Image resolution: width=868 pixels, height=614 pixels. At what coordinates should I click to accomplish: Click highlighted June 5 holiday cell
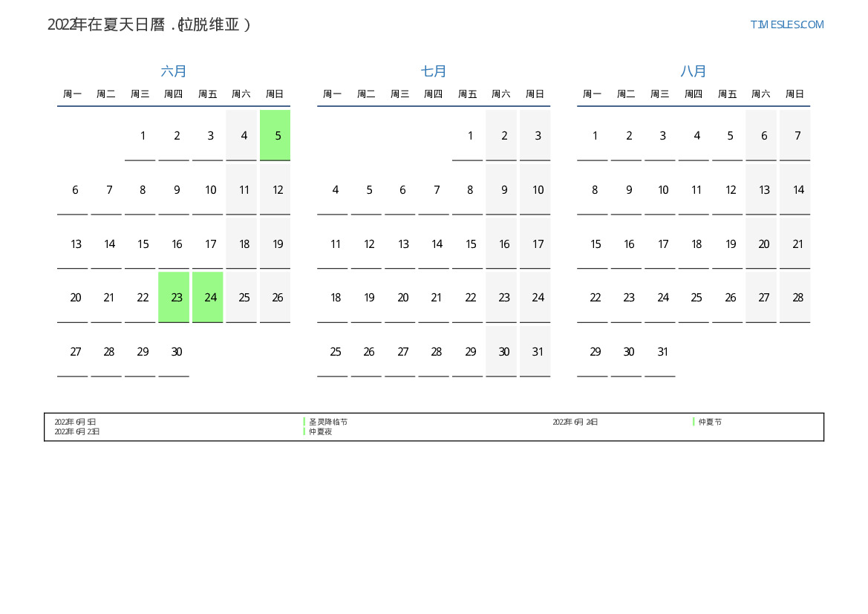(x=275, y=135)
